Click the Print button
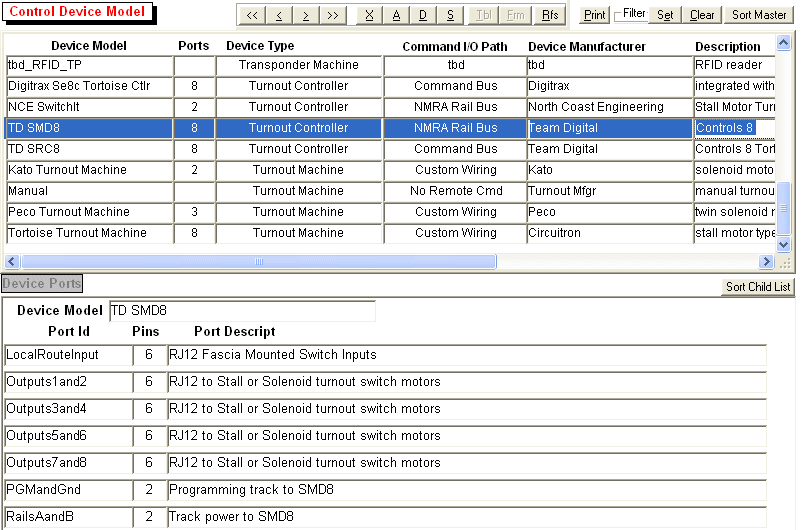The image size is (801, 530). click(595, 15)
